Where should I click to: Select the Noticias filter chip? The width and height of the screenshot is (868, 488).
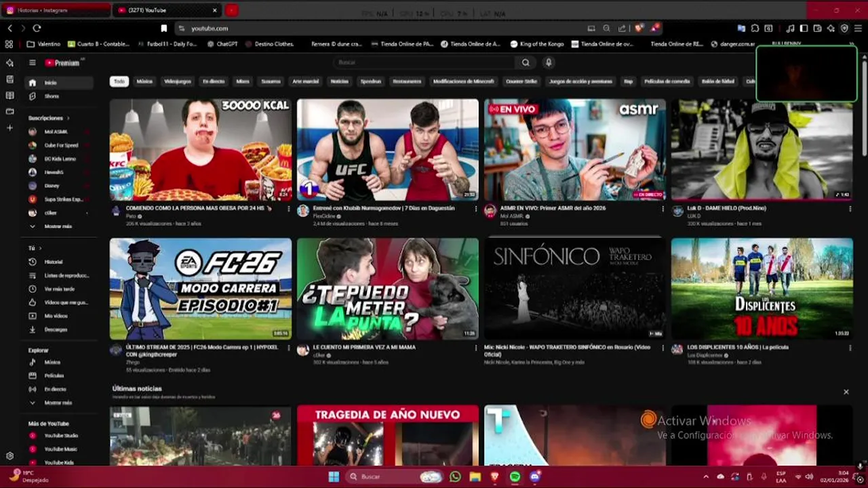[x=339, y=81]
